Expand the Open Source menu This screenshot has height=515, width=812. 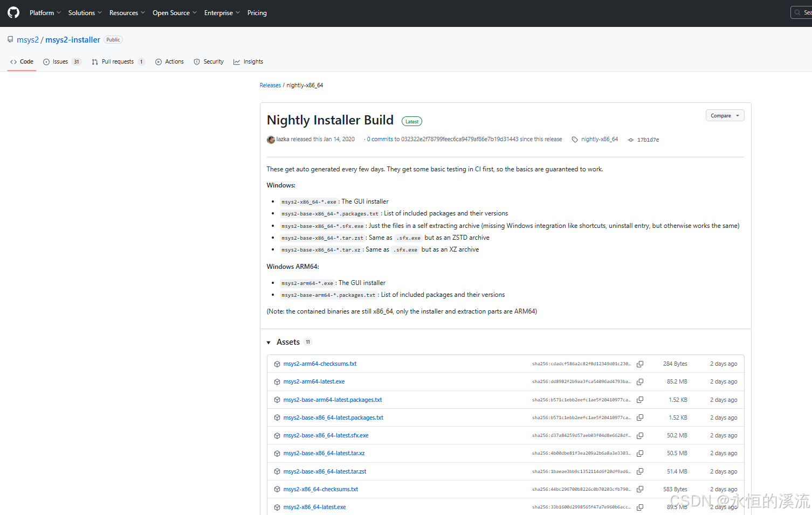click(x=175, y=13)
